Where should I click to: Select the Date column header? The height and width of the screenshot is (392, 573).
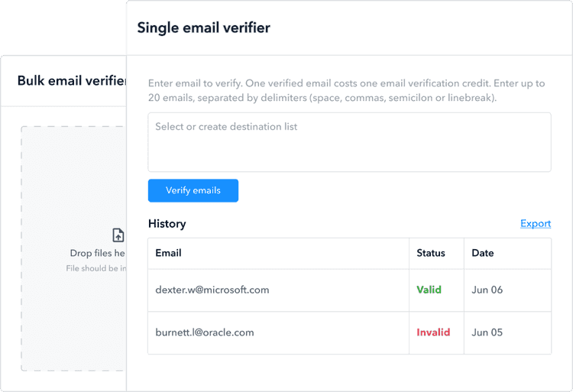(483, 253)
